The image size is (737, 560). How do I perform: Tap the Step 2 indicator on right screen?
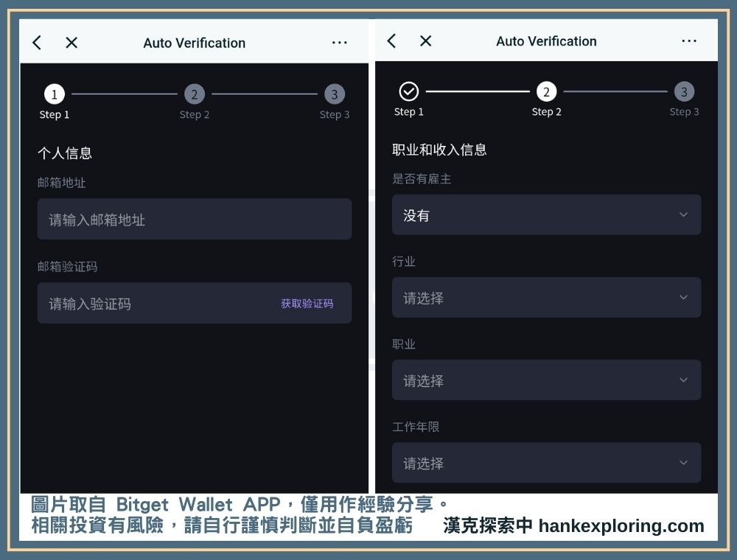pyautogui.click(x=546, y=91)
